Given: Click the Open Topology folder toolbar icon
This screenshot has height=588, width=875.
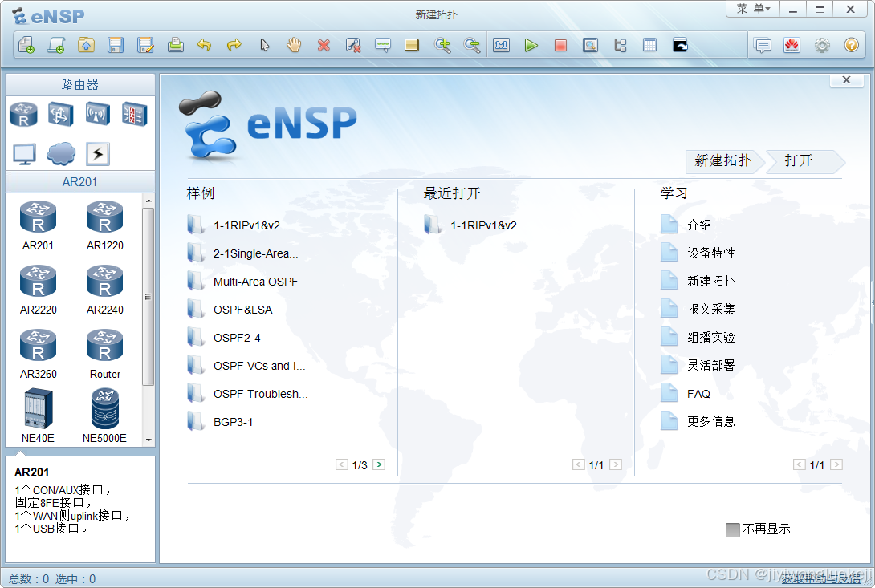Looking at the screenshot, I should [86, 45].
